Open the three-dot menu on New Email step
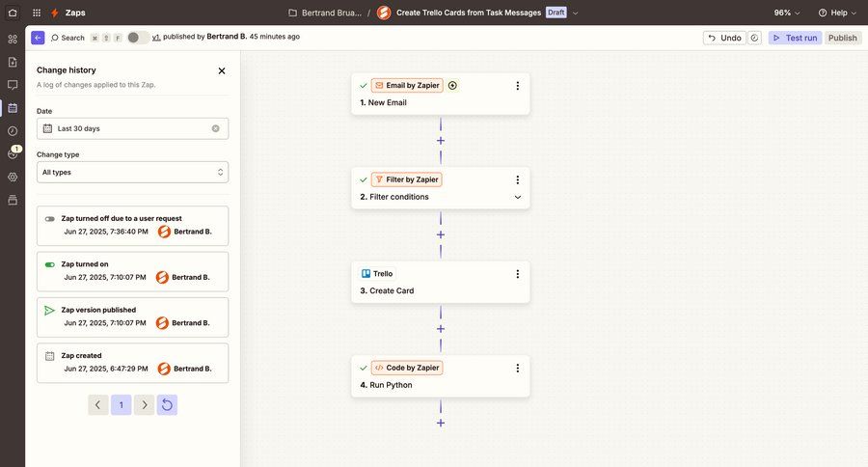The image size is (868, 467). (518, 86)
